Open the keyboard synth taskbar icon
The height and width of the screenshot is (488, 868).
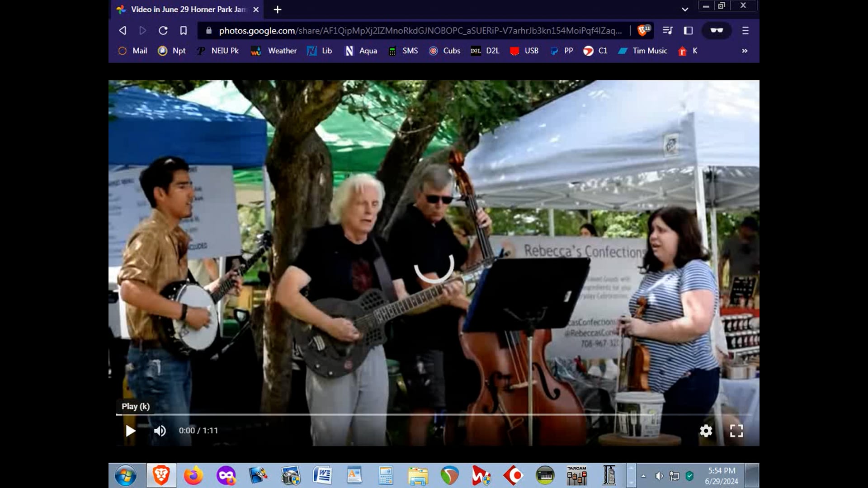[x=545, y=475]
